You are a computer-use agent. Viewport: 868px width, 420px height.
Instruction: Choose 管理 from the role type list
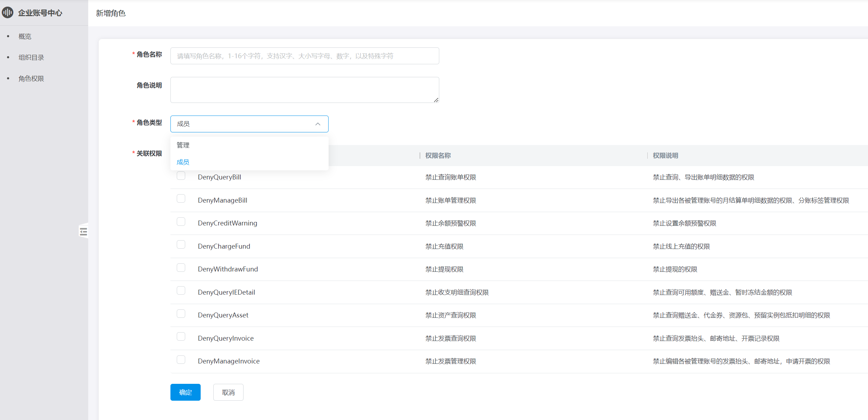point(183,145)
